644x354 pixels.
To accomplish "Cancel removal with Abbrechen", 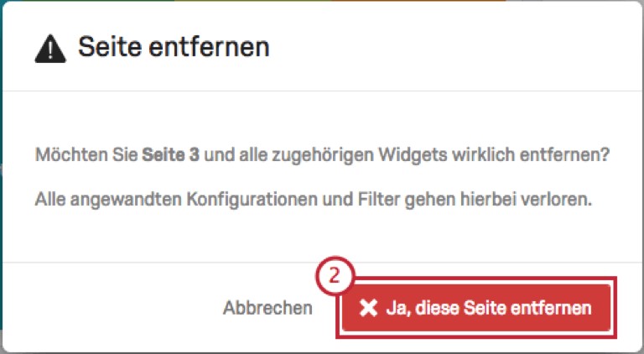I will coord(267,308).
